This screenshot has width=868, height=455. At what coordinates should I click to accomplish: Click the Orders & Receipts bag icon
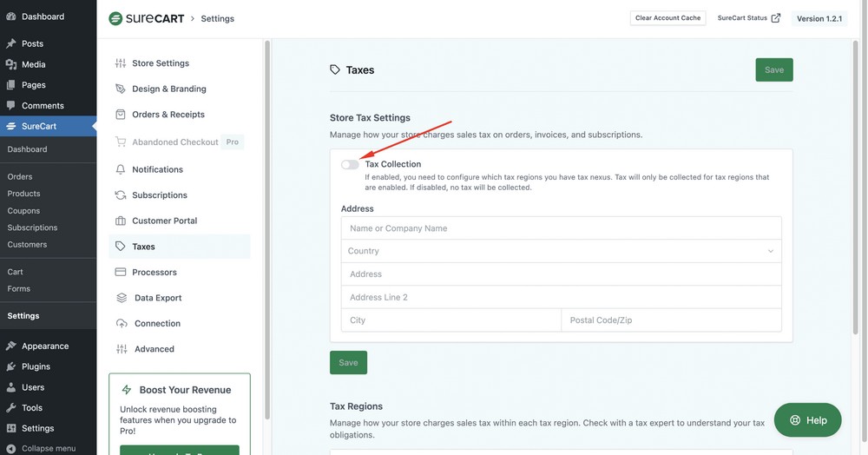click(120, 115)
